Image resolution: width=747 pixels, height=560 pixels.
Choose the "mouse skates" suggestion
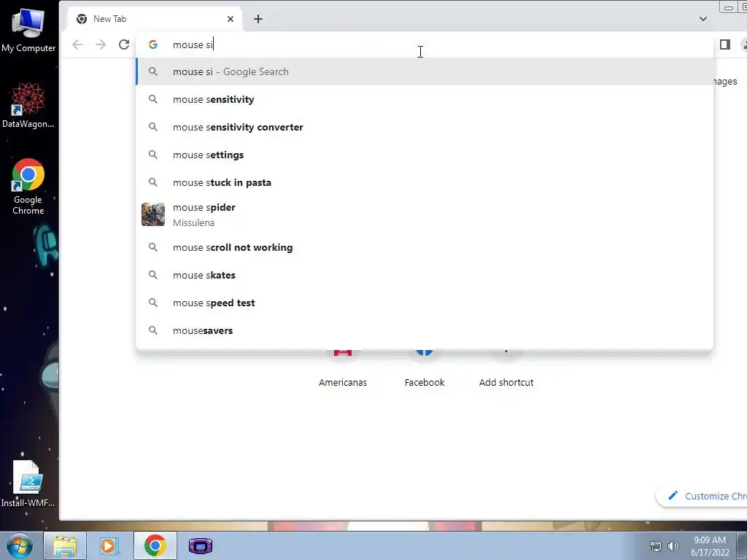coord(425,275)
